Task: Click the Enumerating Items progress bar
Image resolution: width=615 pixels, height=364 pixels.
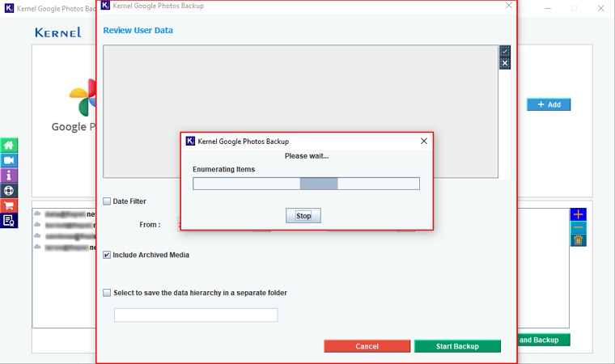Action: point(307,184)
